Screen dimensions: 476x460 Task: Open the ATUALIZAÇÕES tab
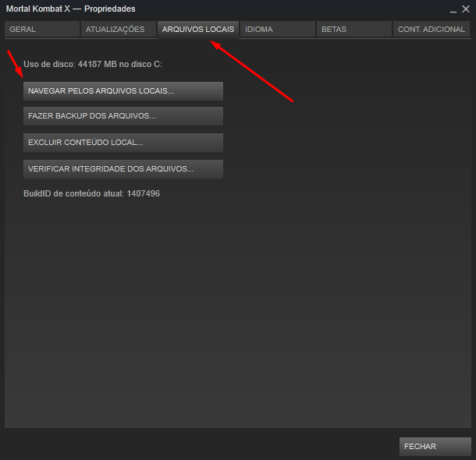point(119,30)
